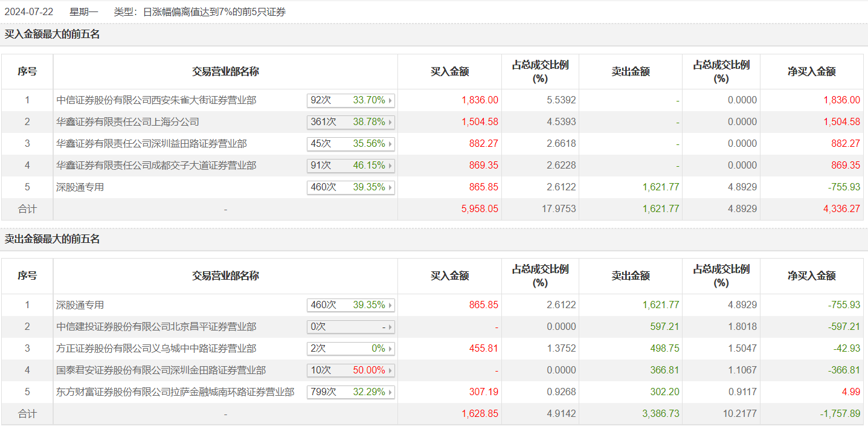
Task: Click the 4.5393 ratio cell
Action: pos(562,122)
